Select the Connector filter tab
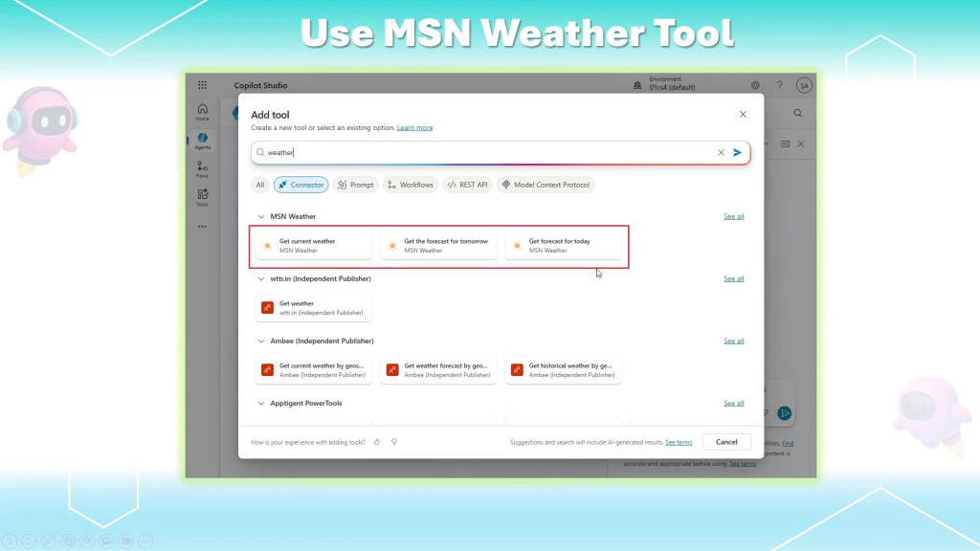980x551 pixels. (301, 185)
